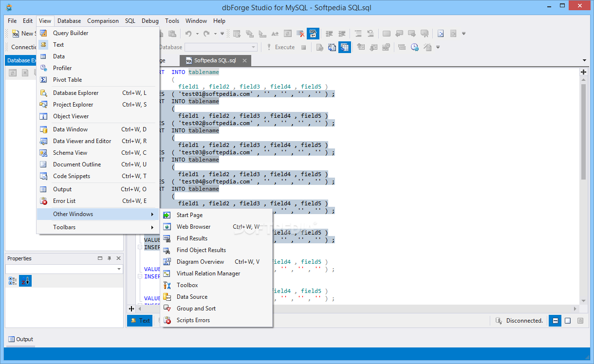The width and height of the screenshot is (594, 364).
Task: Click the Decrease Indent toolbar icon
Action: tap(330, 34)
